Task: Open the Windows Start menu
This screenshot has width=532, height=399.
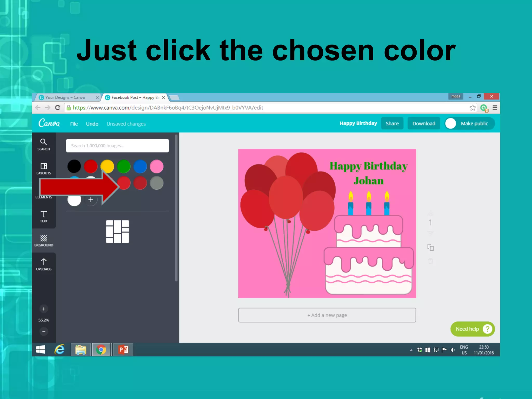Action: (40, 350)
